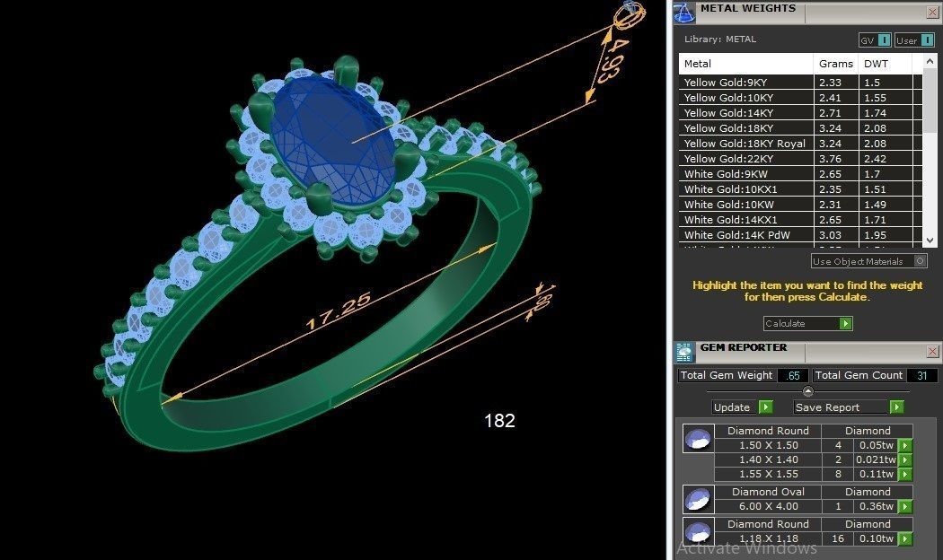This screenshot has width=943, height=560.
Task: Click the gem icon beside 1.50 X 1.50 row
Action: pos(698,438)
